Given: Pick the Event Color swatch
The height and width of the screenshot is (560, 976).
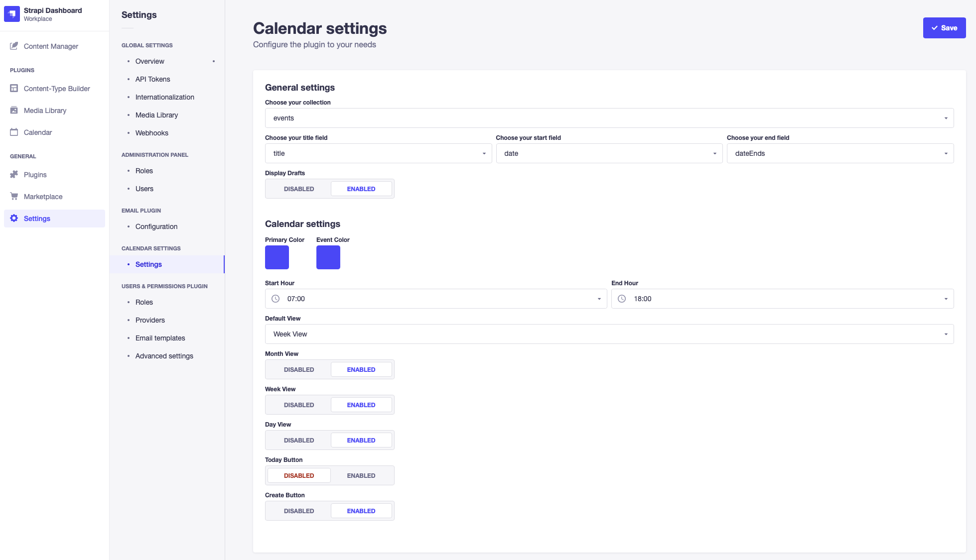Looking at the screenshot, I should click(x=328, y=257).
